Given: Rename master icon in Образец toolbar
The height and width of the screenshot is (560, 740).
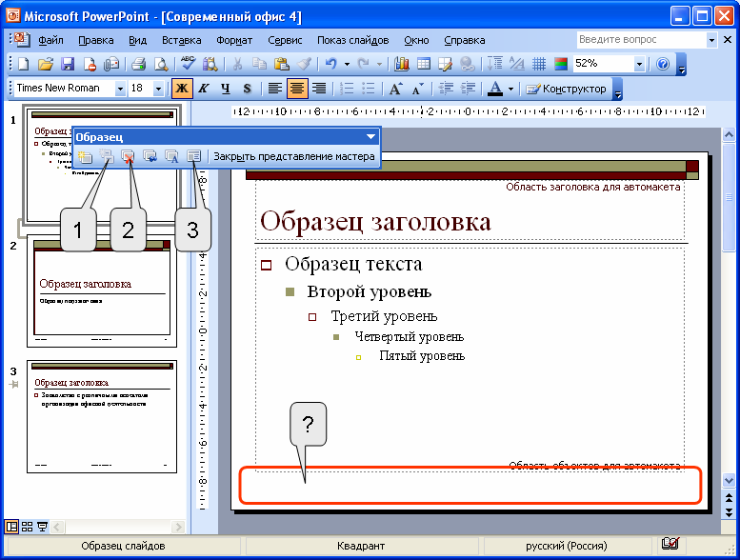Looking at the screenshot, I should coord(171,156).
